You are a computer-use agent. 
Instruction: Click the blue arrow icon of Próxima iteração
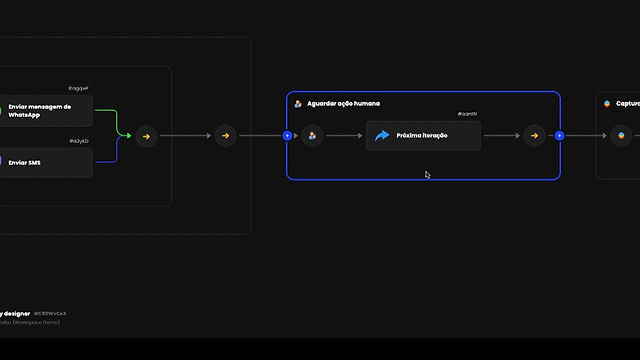coord(382,136)
